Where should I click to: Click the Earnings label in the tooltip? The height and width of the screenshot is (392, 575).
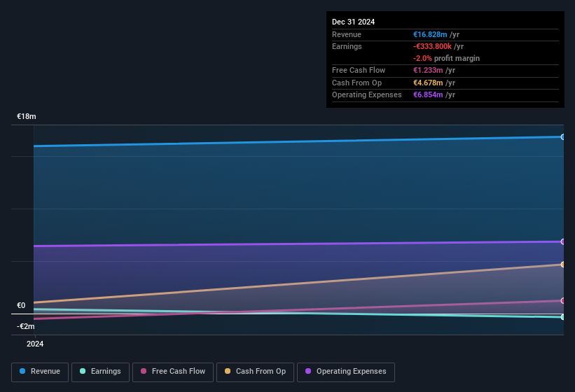tap(347, 46)
